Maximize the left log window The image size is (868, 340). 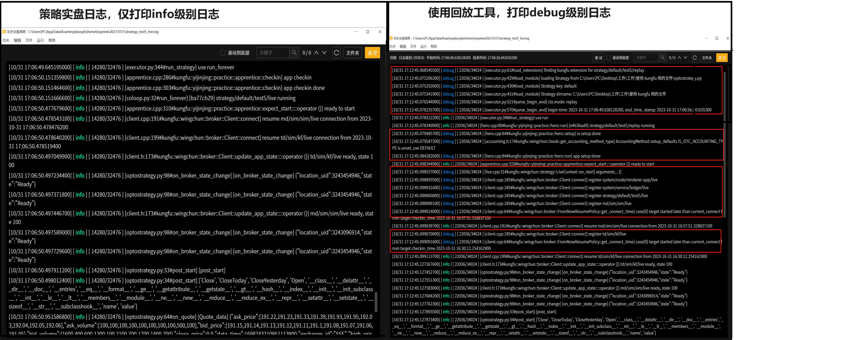coord(368,32)
